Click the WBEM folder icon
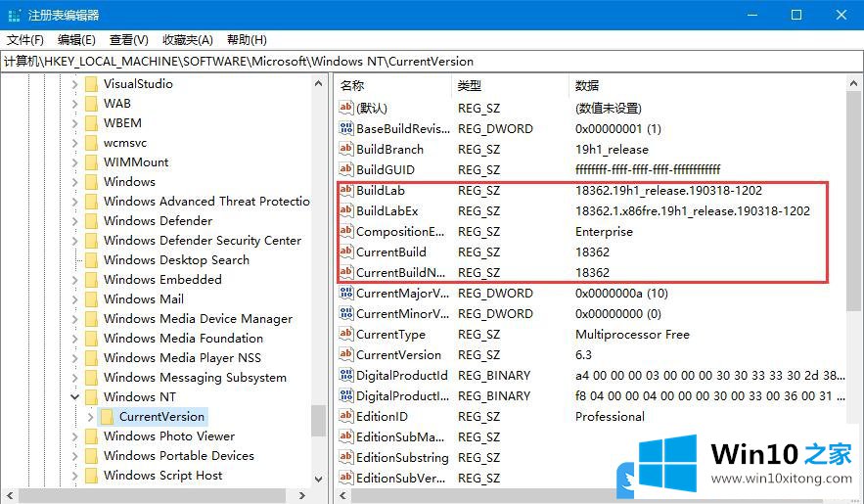 click(91, 123)
